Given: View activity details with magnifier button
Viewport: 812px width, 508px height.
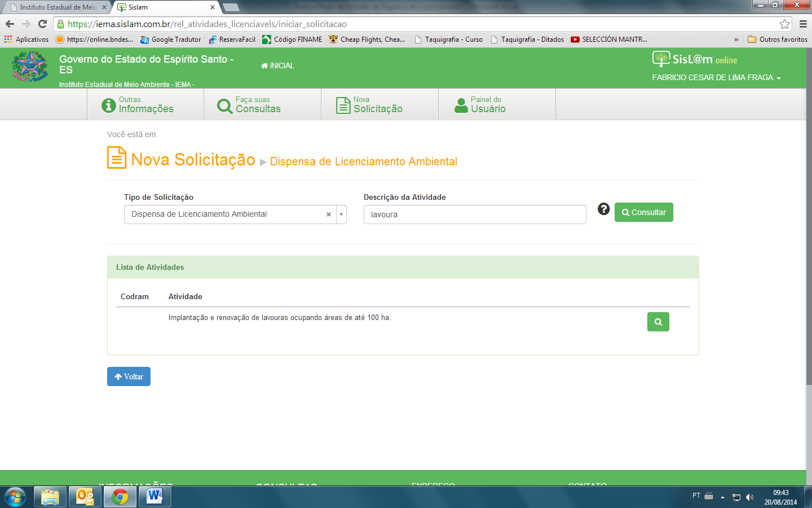Looking at the screenshot, I should coord(658,322).
